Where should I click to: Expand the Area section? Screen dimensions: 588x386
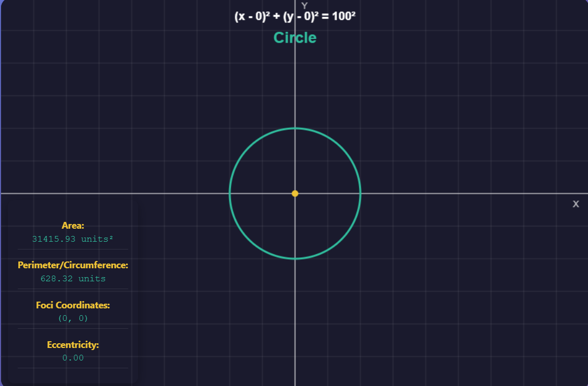pos(72,226)
